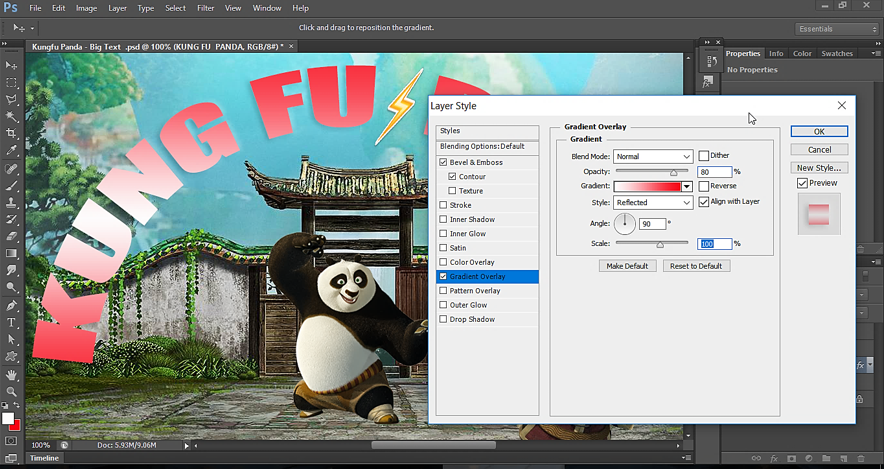Check the Dither option
Image resolution: width=885 pixels, height=469 pixels.
(703, 156)
